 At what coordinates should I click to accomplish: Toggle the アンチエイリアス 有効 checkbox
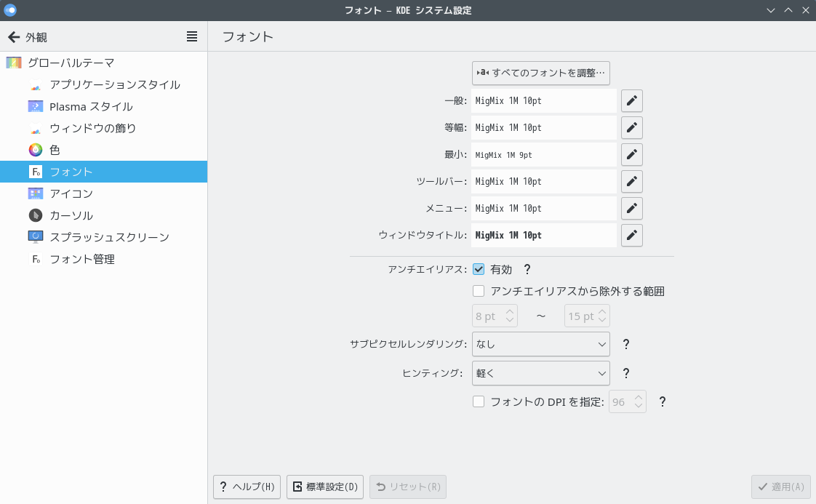point(479,270)
